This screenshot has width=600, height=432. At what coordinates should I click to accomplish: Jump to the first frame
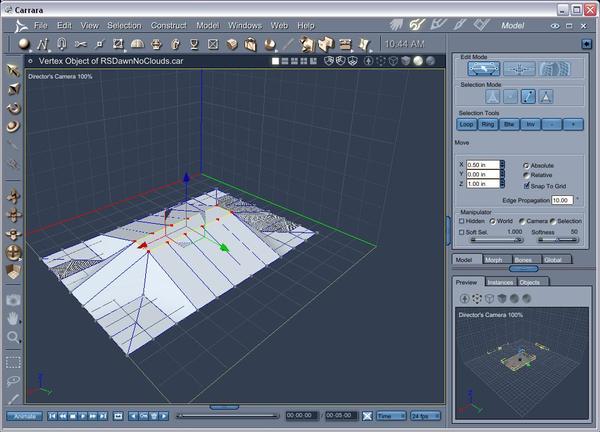(x=53, y=416)
